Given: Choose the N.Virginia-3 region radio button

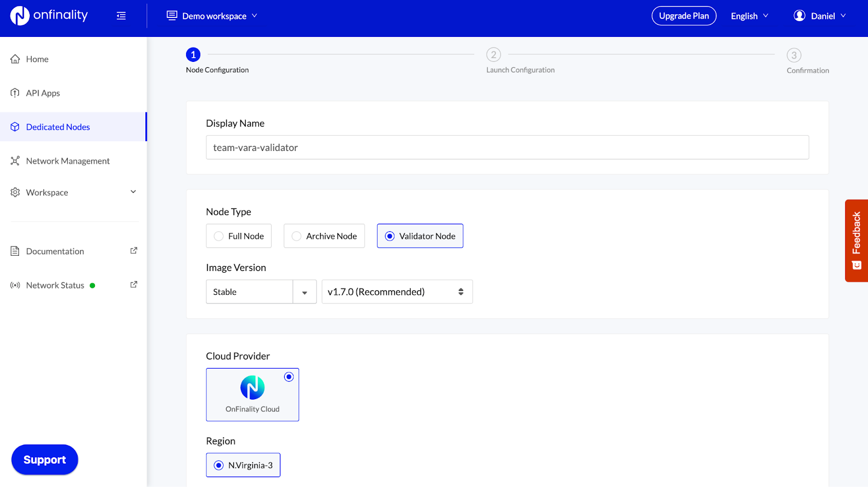Looking at the screenshot, I should click(x=219, y=465).
